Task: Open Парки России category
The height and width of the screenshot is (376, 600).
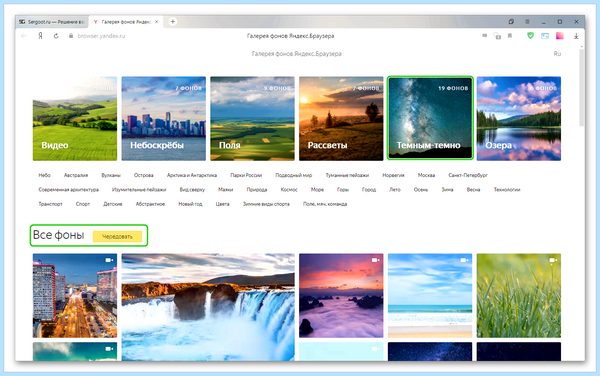Action: [x=246, y=175]
